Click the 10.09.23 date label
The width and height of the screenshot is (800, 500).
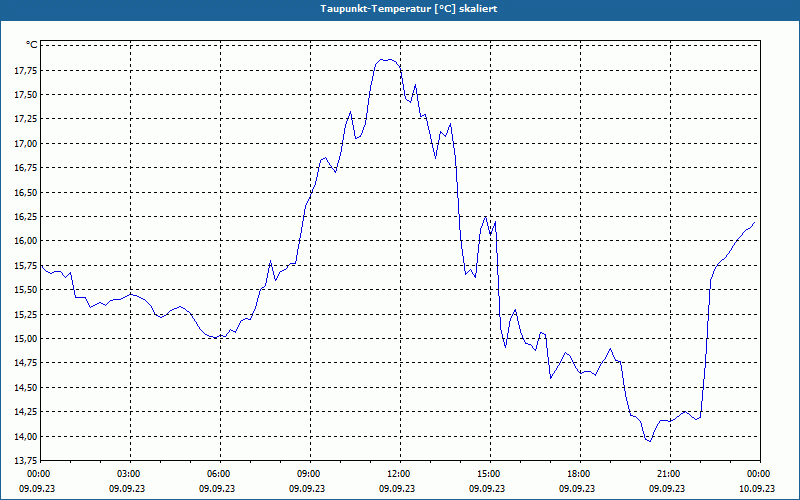coord(757,488)
